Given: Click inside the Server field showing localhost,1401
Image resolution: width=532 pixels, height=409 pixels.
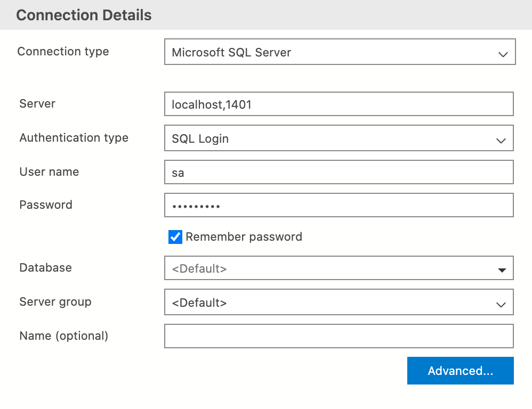Looking at the screenshot, I should [339, 104].
